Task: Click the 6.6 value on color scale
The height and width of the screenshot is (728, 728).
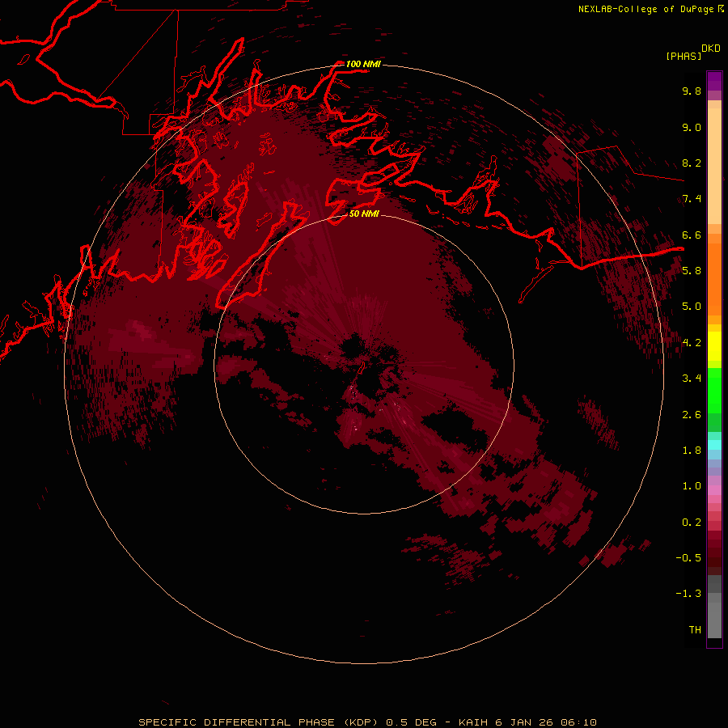Action: (x=692, y=235)
